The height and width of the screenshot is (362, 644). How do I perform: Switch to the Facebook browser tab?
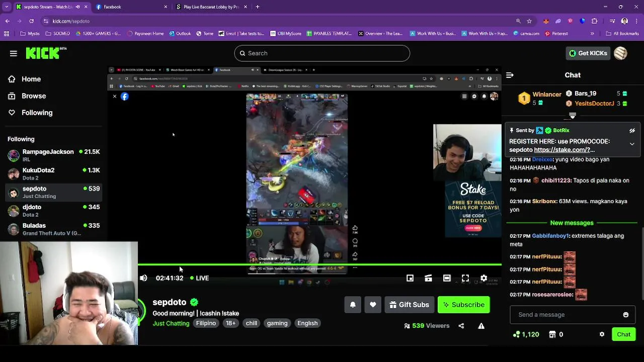click(x=133, y=7)
